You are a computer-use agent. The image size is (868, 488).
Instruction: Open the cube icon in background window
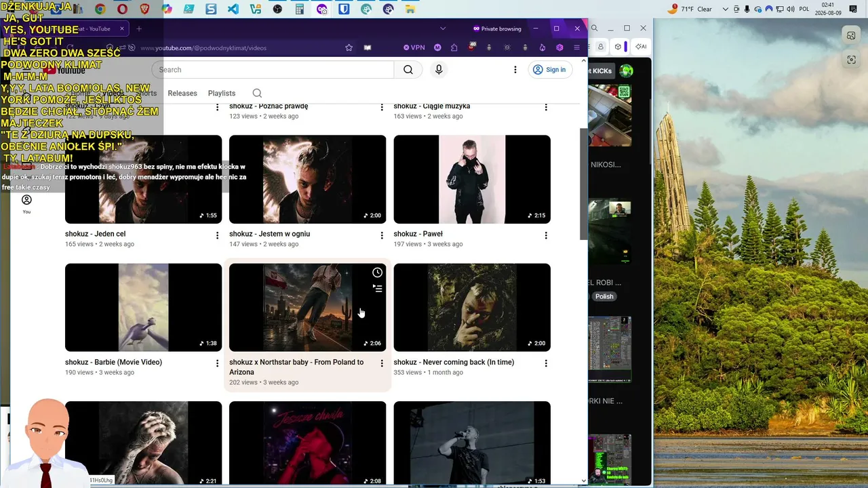pos(618,47)
